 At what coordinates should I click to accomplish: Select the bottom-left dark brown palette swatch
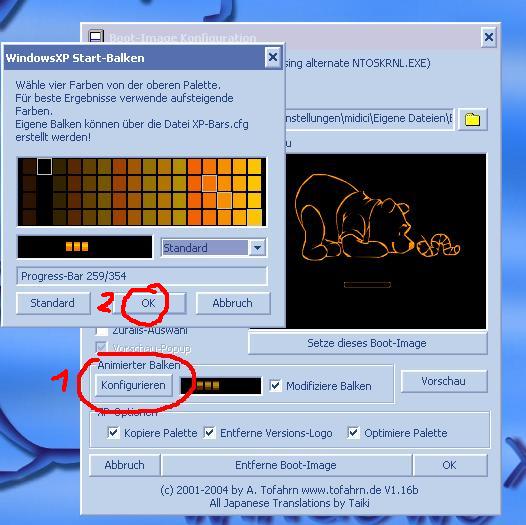coord(29,217)
